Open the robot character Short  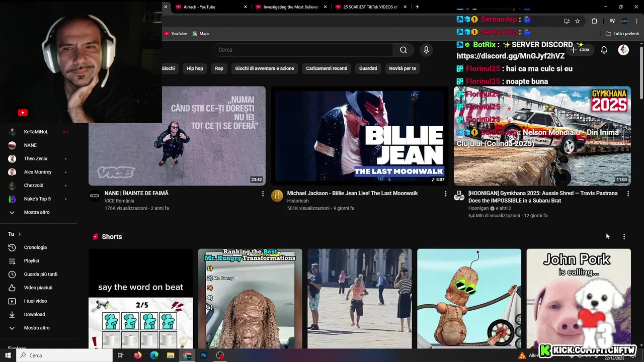[469, 299]
